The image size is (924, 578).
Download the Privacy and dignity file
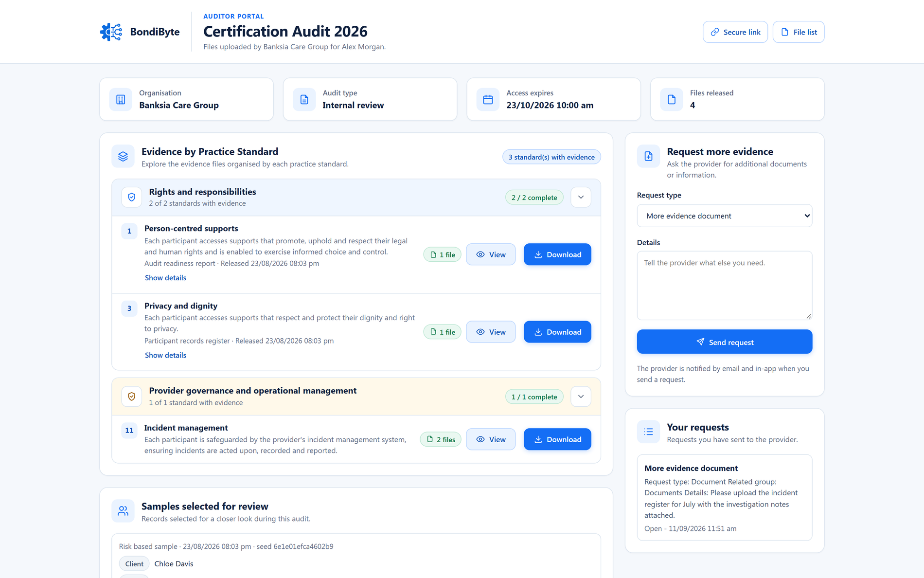[557, 332]
